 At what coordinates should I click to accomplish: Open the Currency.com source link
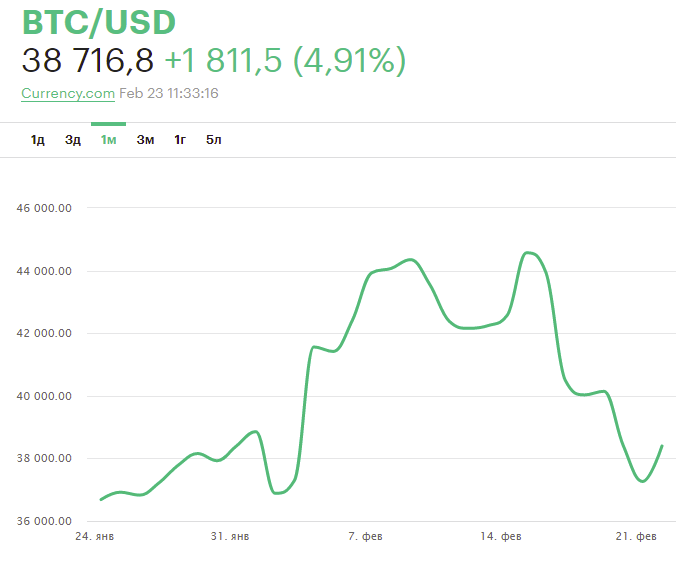click(x=68, y=93)
